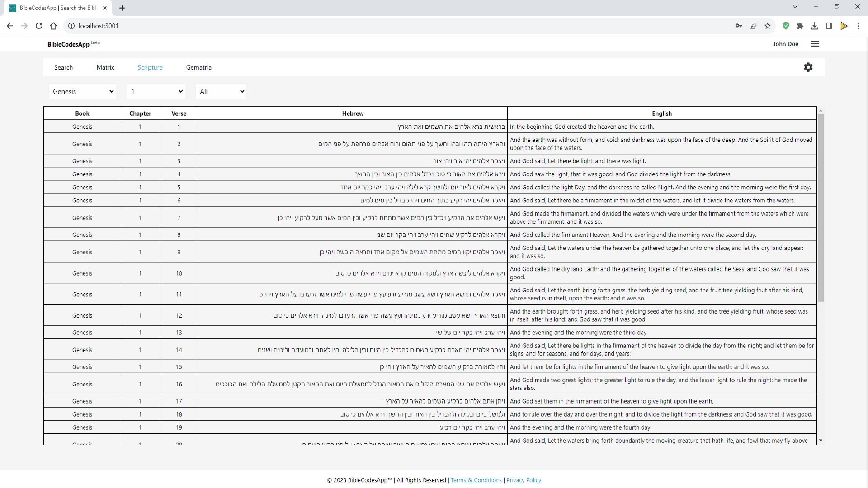Expand the All verses dropdown
This screenshot has height=488, width=868.
221,91
